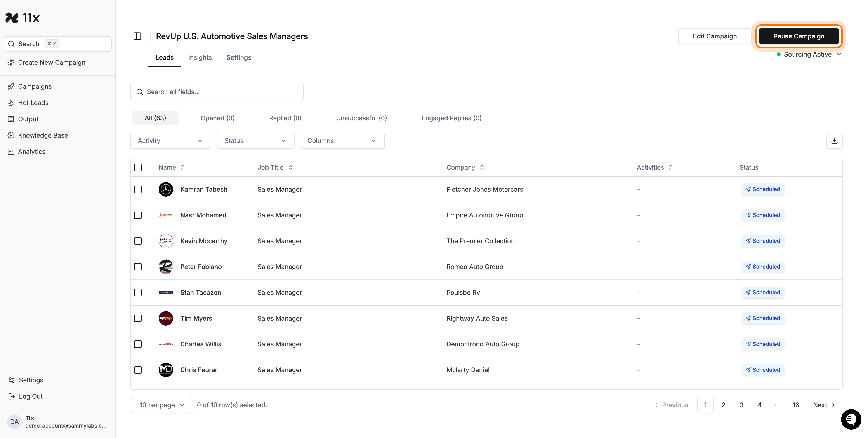Image resolution: width=868 pixels, height=438 pixels.
Task: Sort by Activities column arrows
Action: [x=671, y=167]
